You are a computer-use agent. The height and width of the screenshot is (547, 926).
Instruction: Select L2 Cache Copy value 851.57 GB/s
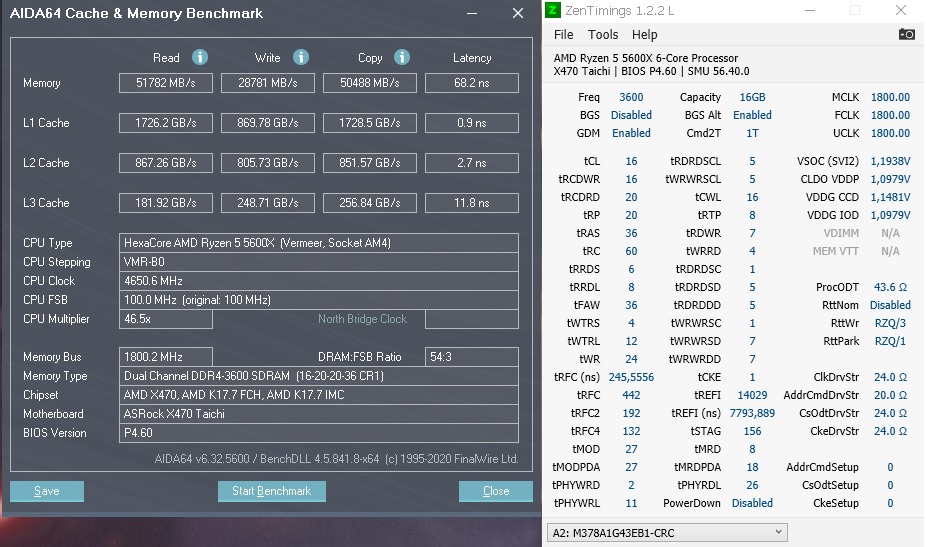pos(370,162)
